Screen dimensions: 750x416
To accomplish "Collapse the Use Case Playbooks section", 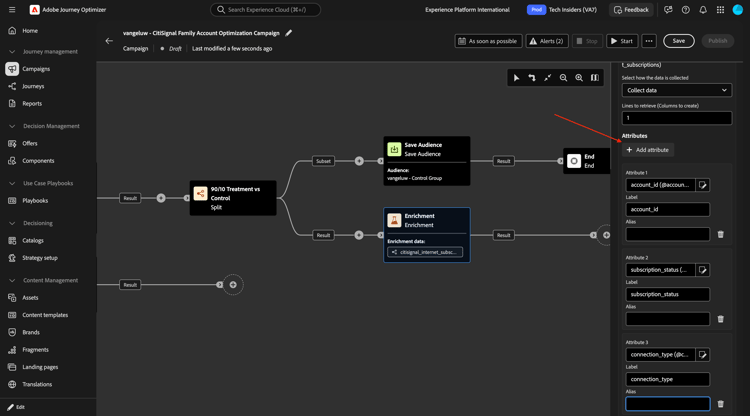I will tap(12, 183).
